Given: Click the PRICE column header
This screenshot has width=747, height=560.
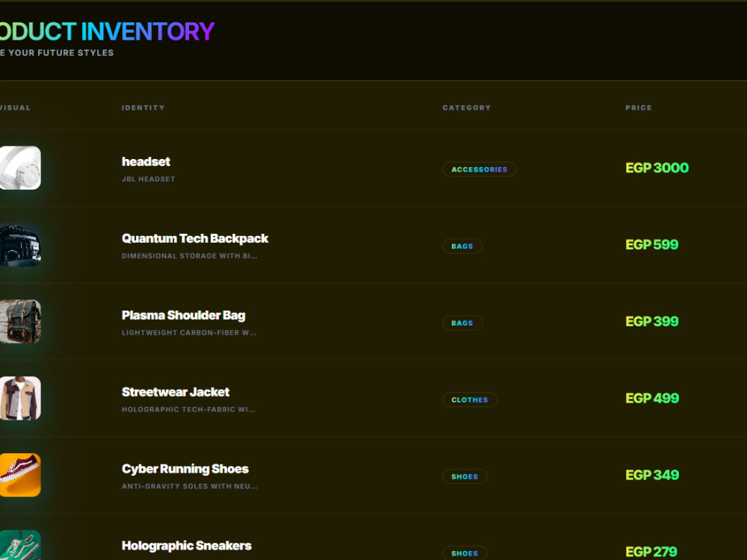Looking at the screenshot, I should coord(639,108).
